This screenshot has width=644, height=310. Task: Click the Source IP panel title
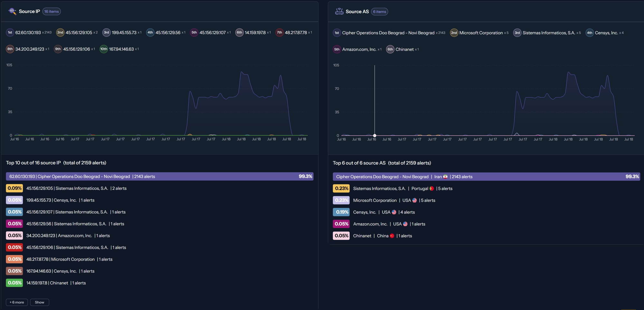[29, 11]
